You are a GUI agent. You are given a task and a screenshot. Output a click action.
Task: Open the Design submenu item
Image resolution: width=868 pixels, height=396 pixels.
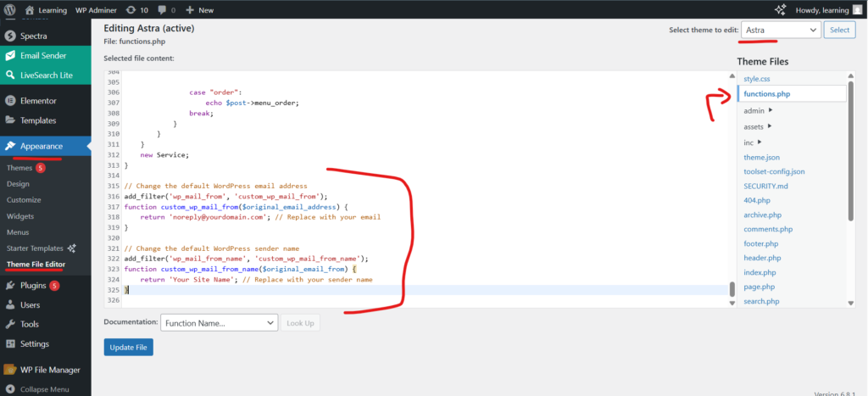pyautogui.click(x=19, y=184)
